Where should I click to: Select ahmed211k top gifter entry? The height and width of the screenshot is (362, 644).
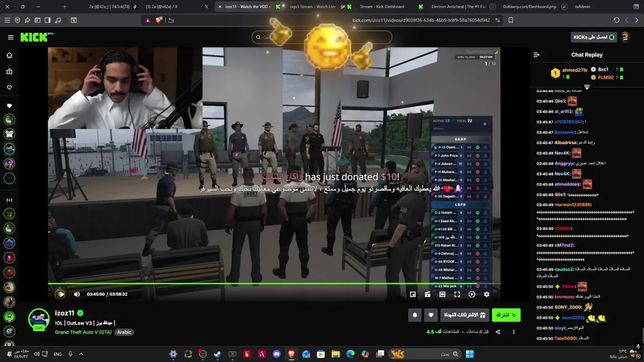pos(569,73)
